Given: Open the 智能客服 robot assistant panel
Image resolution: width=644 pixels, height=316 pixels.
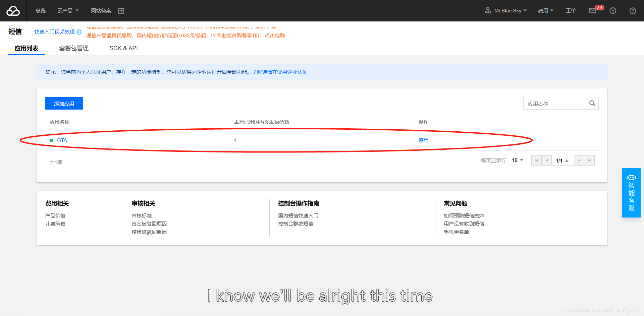Looking at the screenshot, I should click(631, 193).
